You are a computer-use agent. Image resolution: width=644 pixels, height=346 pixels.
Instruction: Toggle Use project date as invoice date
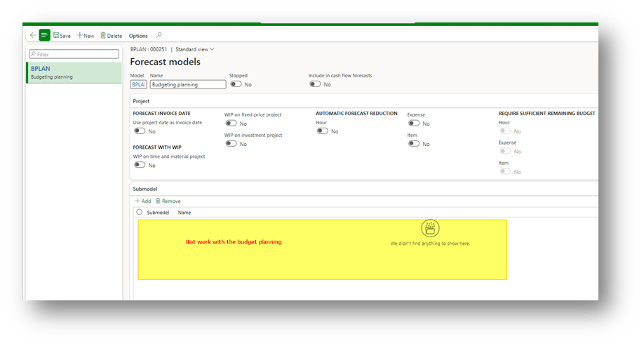(140, 131)
